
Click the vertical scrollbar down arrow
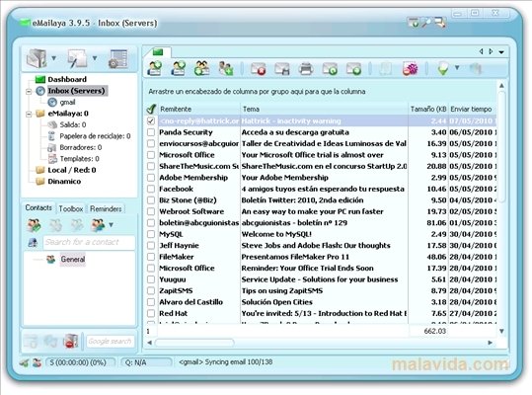point(501,331)
